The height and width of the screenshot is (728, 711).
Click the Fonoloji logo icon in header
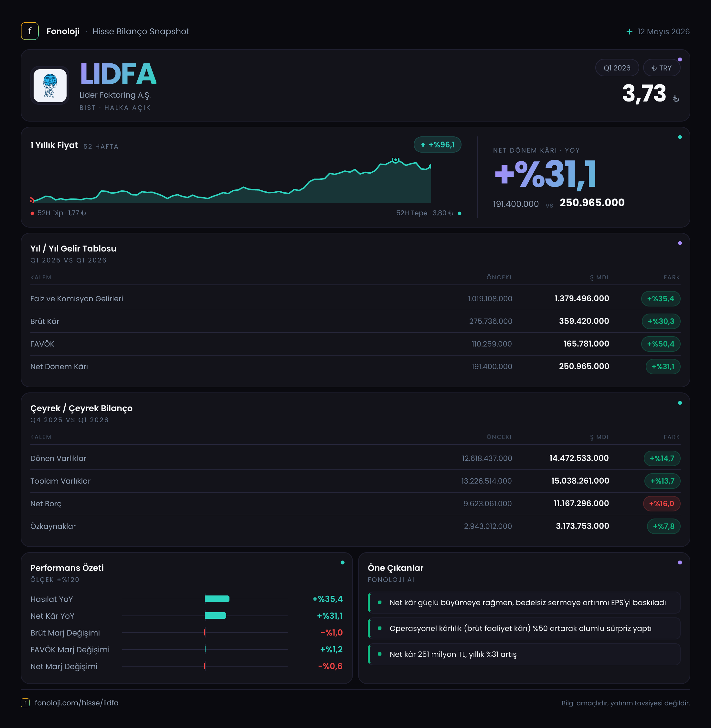(29, 31)
